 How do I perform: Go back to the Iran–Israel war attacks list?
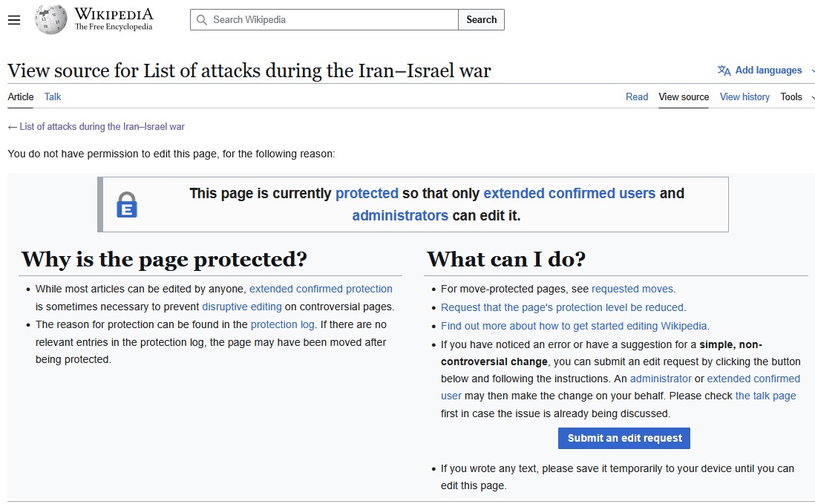point(102,126)
